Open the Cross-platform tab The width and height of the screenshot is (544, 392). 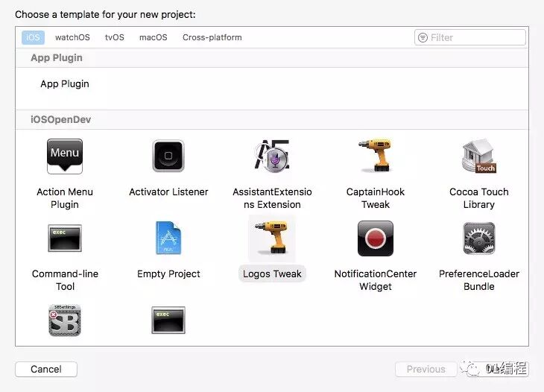tap(212, 37)
